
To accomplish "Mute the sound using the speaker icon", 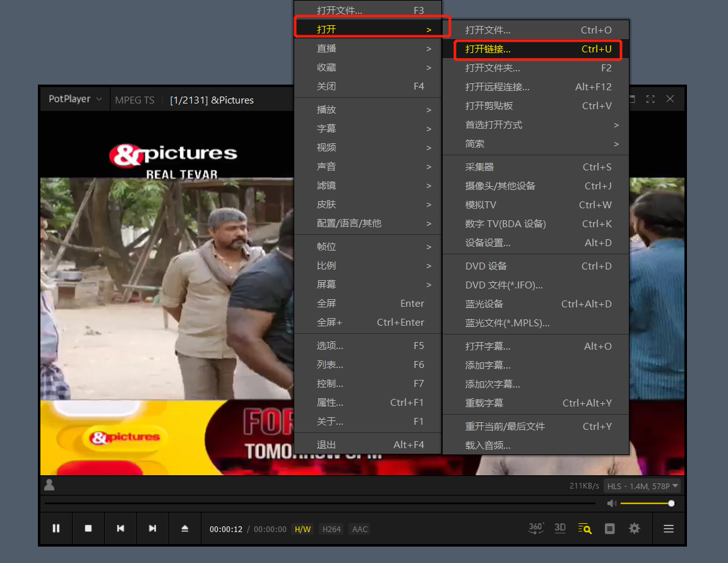I will coord(611,503).
